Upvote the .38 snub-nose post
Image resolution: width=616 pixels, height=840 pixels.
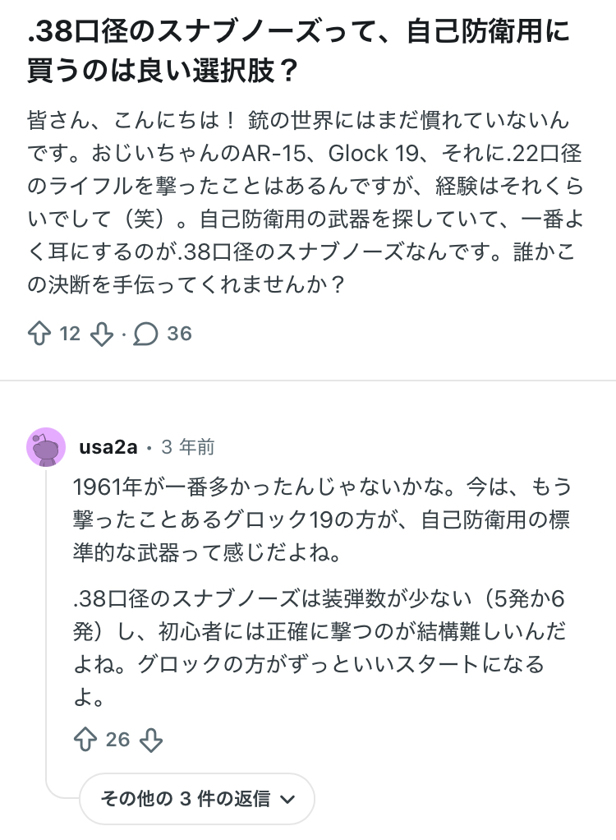coord(39,334)
